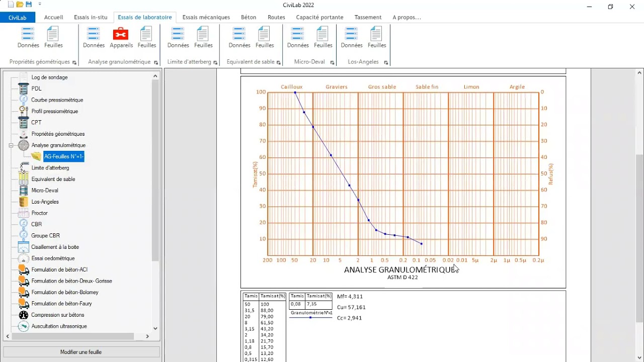The width and height of the screenshot is (644, 362).
Task: Open the CiviLab application menu
Action: (18, 18)
